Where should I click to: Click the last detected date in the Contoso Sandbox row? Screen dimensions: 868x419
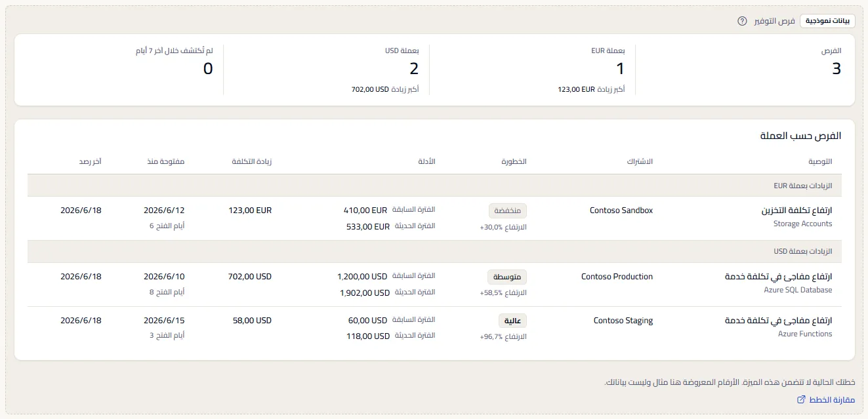point(81,210)
